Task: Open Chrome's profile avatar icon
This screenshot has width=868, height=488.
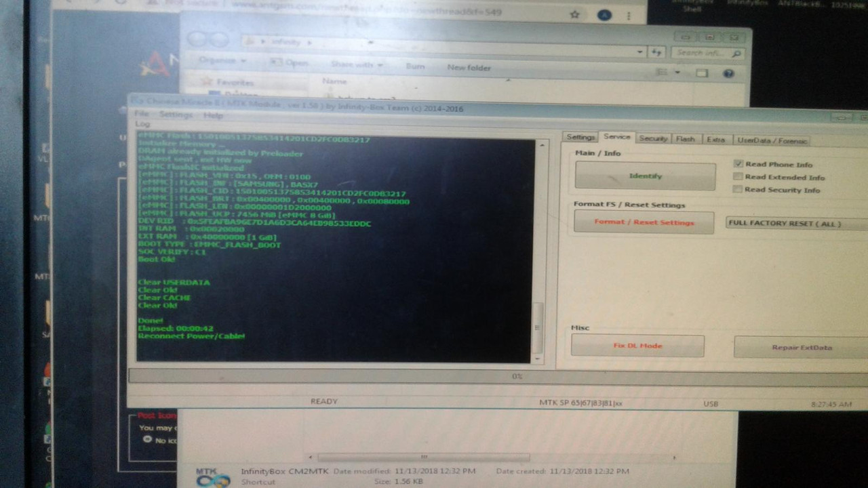Action: [603, 15]
